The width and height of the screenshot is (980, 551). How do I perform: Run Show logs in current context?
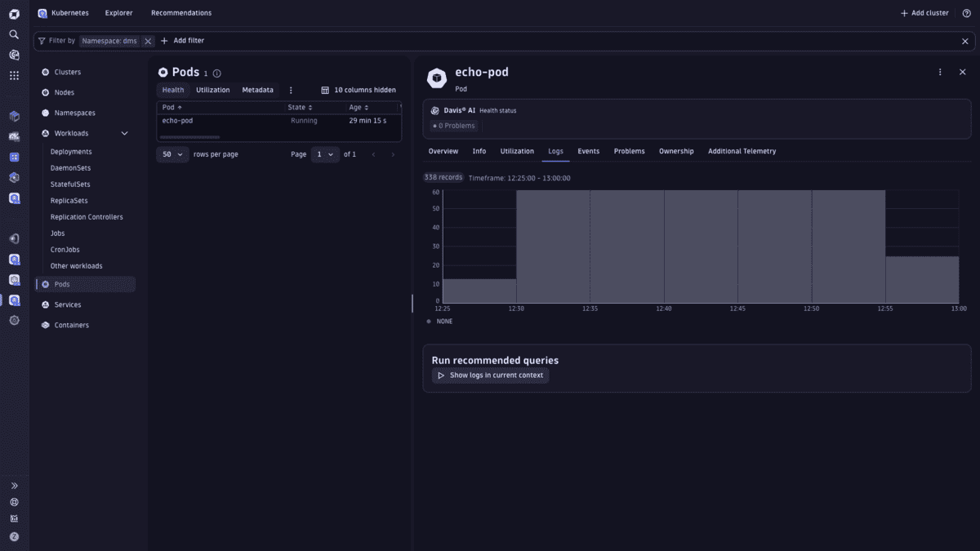click(490, 375)
